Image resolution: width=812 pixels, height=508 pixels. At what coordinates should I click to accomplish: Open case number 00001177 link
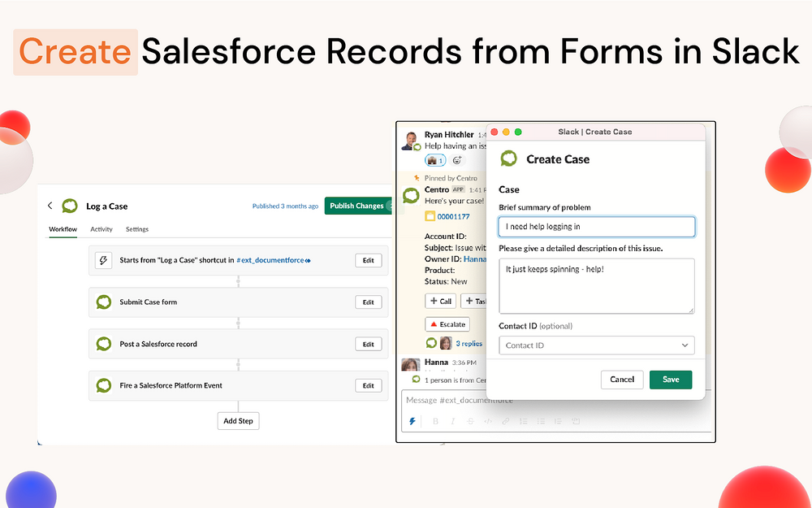454,216
